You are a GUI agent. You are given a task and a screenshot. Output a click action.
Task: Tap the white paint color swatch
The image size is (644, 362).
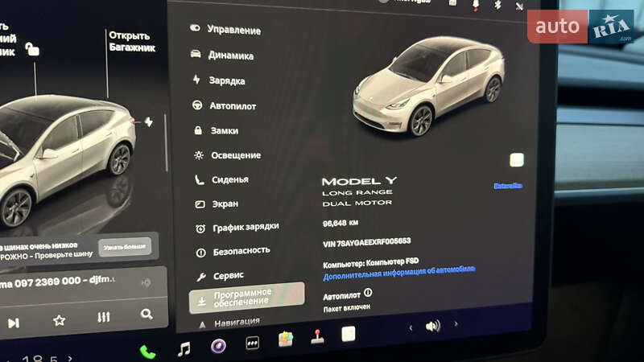(517, 159)
